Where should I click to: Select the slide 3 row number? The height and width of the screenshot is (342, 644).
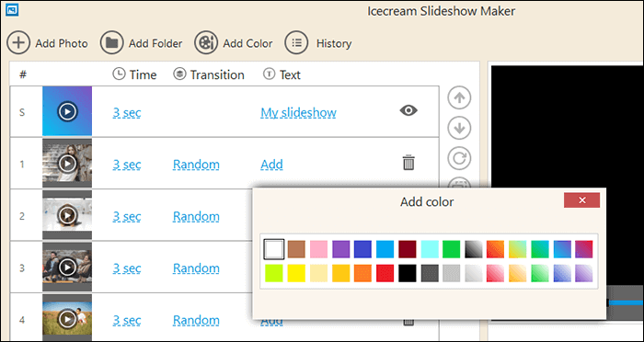click(x=22, y=268)
